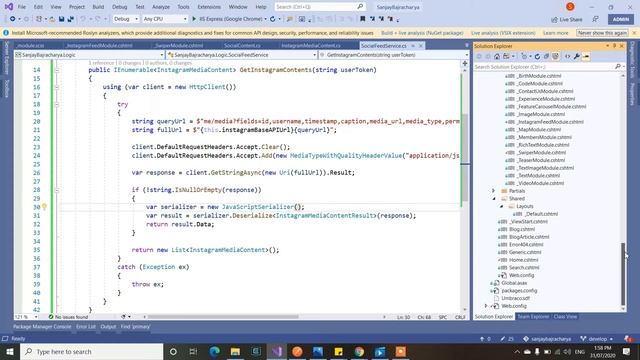Click Build + live analysis (NuGet package) link

click(422, 33)
